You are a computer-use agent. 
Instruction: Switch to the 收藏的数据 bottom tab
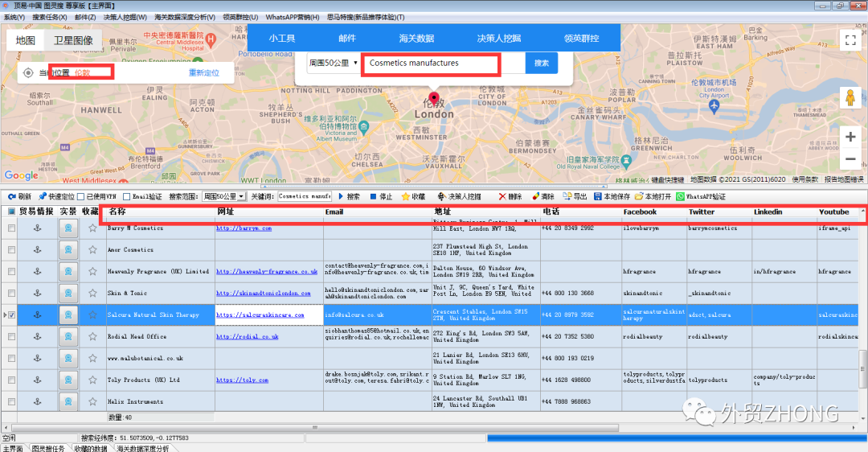[x=91, y=448]
